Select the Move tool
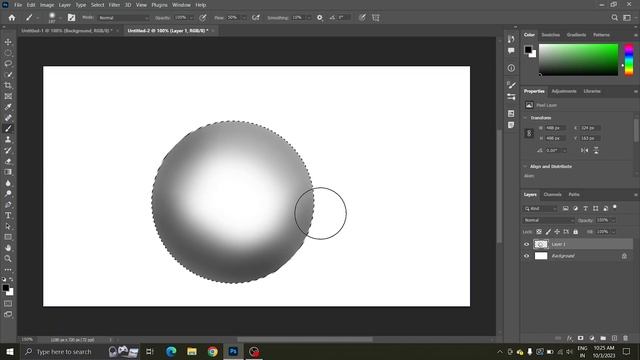The width and height of the screenshot is (640, 360). click(x=8, y=42)
